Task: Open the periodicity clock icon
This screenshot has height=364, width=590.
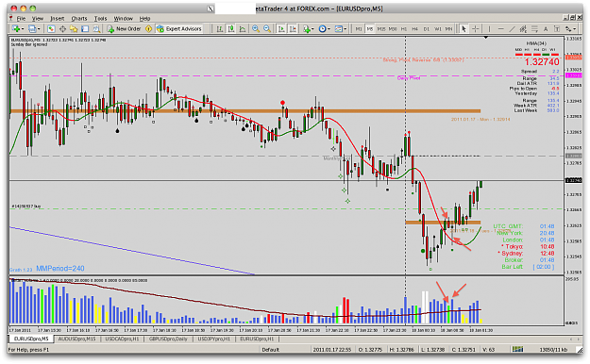Action: tap(322, 29)
